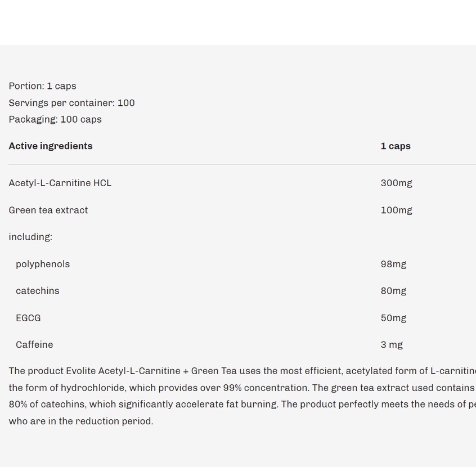Click the 98mg polyphenols value

pos(393,264)
